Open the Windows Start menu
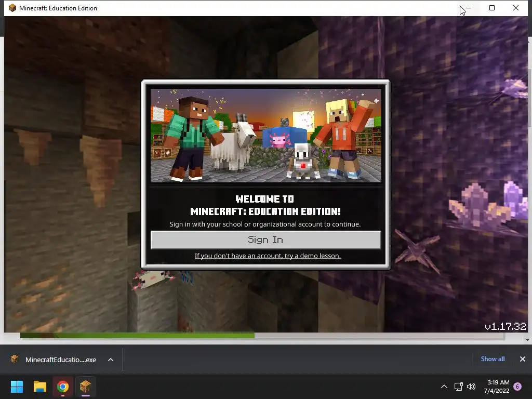The height and width of the screenshot is (399, 532). [x=17, y=387]
